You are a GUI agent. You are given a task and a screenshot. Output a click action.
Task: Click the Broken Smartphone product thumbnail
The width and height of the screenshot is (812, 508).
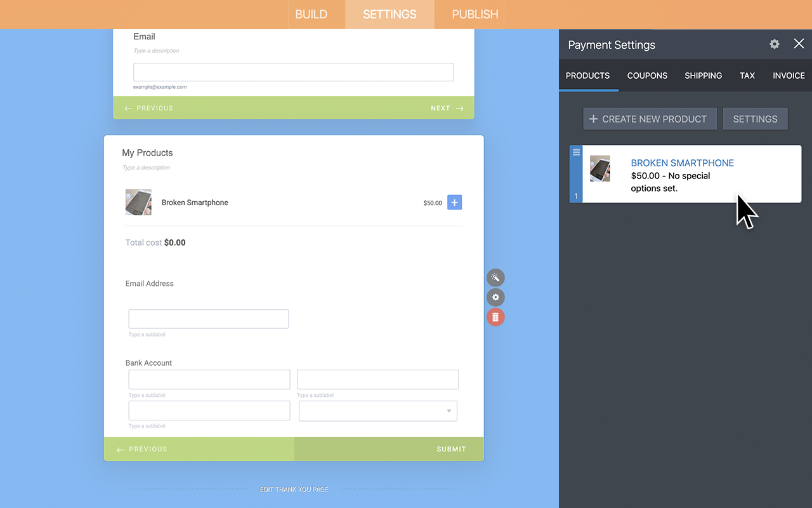[x=600, y=168]
